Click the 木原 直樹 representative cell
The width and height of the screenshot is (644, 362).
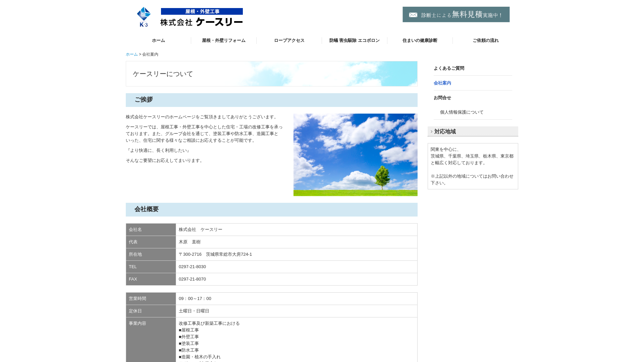(297, 242)
